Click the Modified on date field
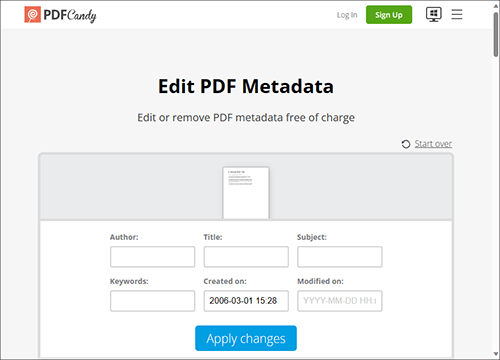Image resolution: width=500 pixels, height=360 pixels. 340,301
